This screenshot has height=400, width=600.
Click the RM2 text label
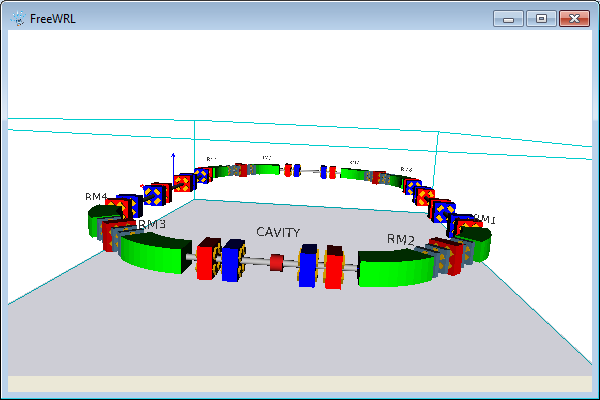(x=401, y=239)
